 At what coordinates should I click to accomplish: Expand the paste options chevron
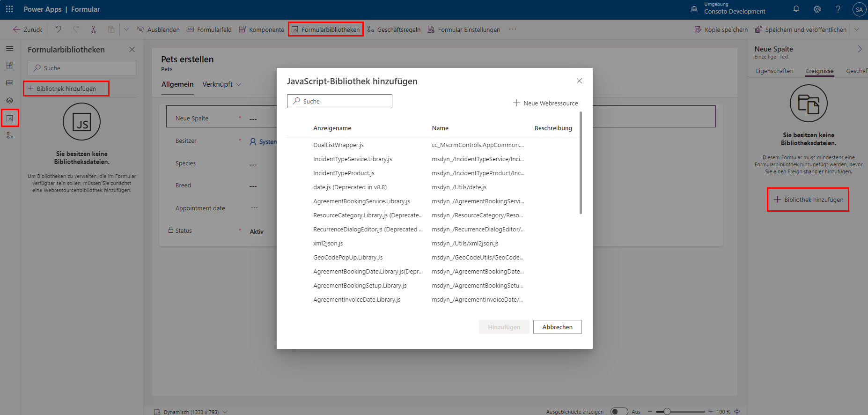coord(126,29)
